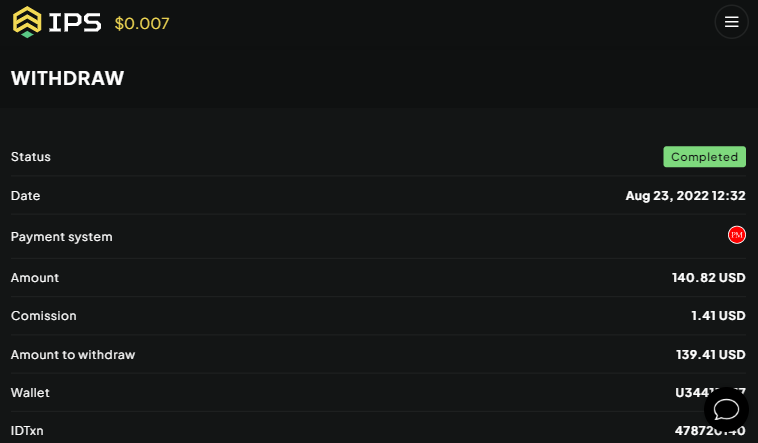Open the live chat bubble
This screenshot has height=443, width=758.
(726, 409)
